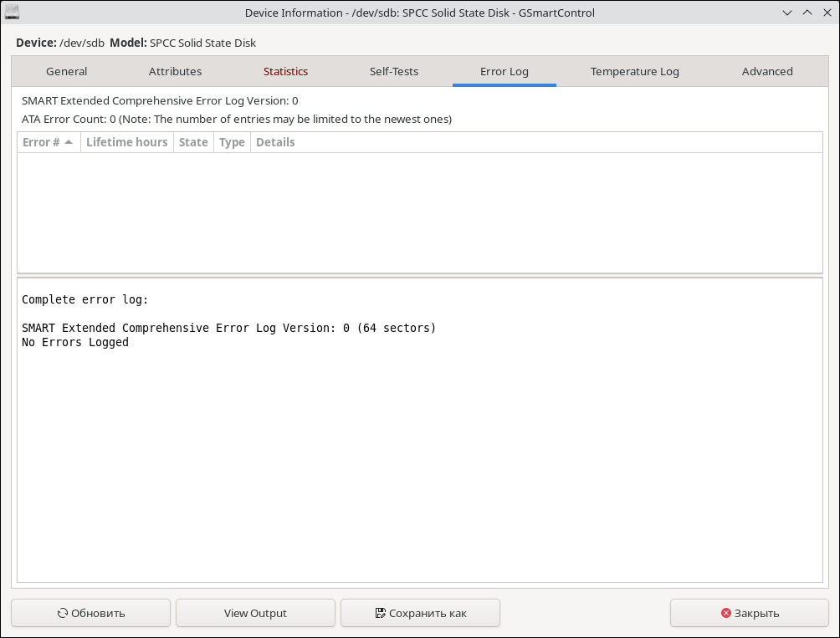Open the General tab
The image size is (840, 638).
(x=66, y=72)
